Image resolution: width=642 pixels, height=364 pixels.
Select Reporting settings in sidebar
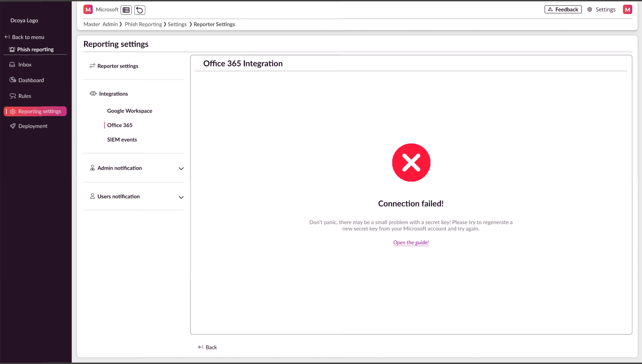tap(39, 112)
